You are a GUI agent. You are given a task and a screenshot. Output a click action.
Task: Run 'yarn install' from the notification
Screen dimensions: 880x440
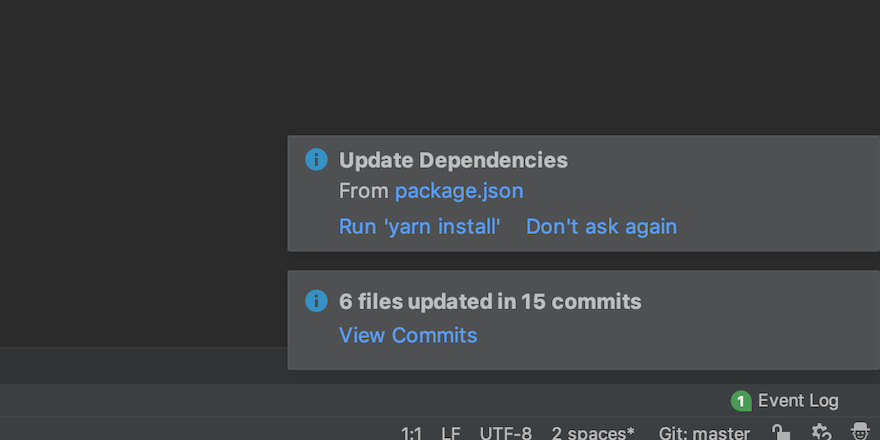[419, 226]
